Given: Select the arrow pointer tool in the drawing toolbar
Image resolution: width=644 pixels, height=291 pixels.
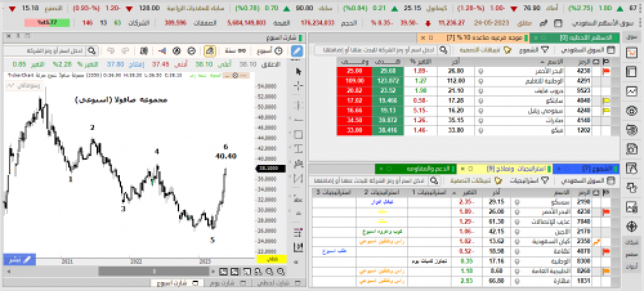Looking at the screenshot, I should pyautogui.click(x=298, y=71).
